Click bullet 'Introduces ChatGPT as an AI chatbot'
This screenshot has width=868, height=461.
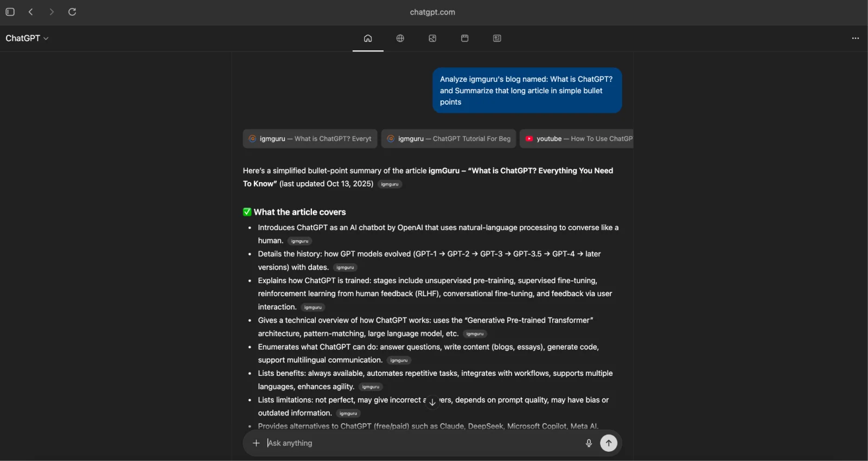(438, 234)
